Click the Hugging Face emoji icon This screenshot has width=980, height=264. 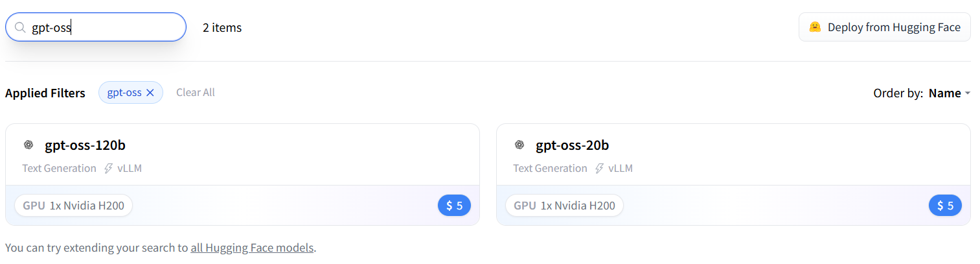pos(815,27)
